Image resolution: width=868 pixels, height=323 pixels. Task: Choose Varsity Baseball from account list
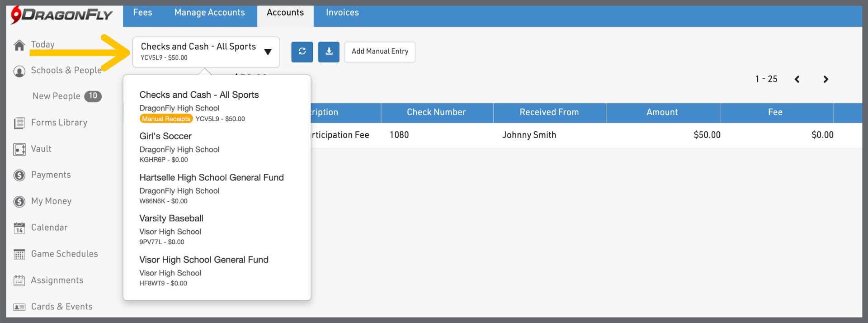(171, 218)
